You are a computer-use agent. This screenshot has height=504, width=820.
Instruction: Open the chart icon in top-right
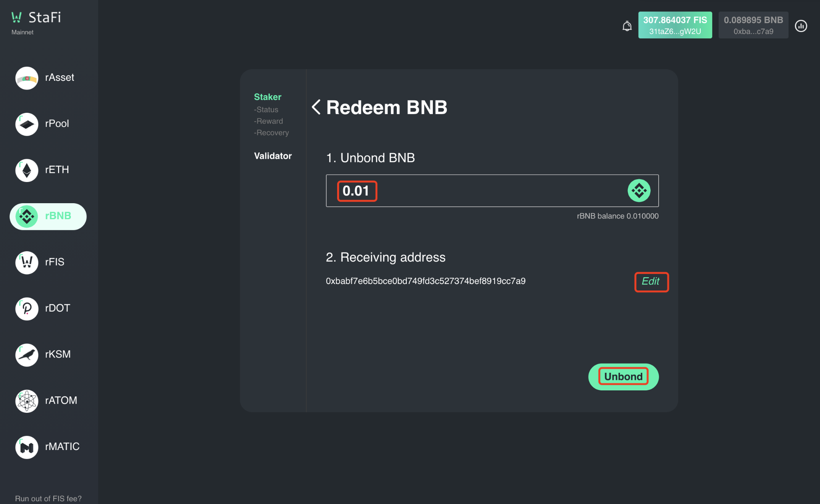(x=801, y=26)
